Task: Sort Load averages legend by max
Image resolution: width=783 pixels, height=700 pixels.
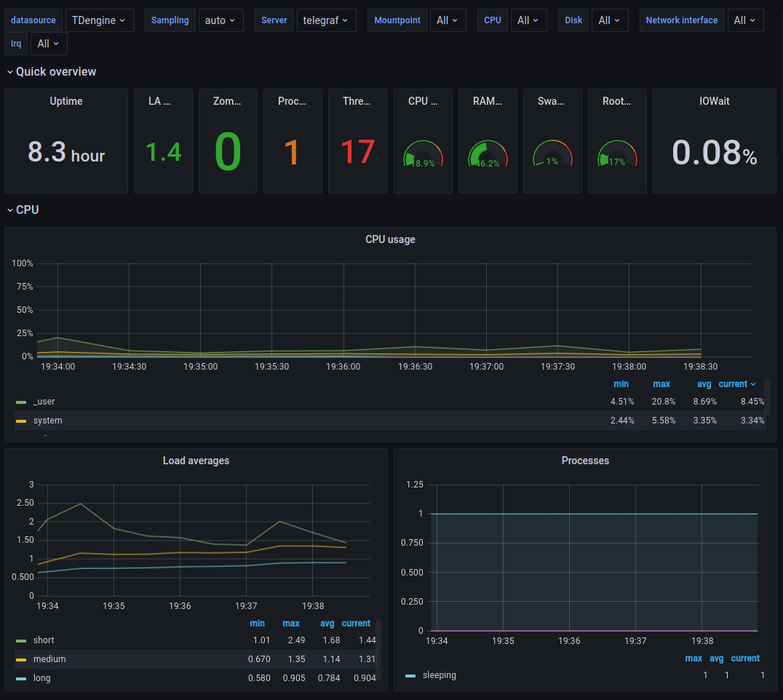Action: [291, 623]
